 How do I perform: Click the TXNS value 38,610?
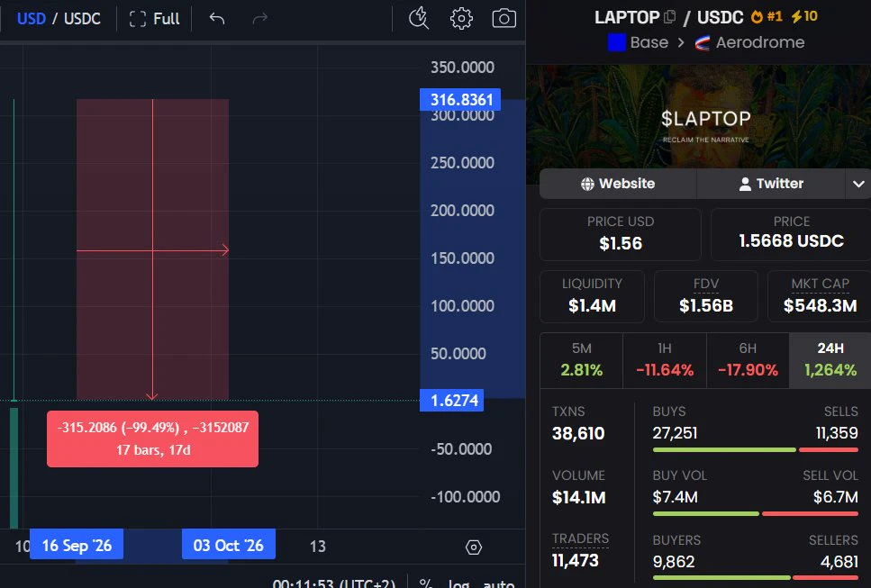pyautogui.click(x=578, y=434)
